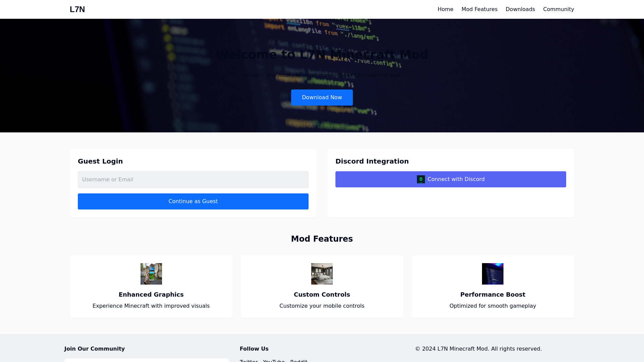The height and width of the screenshot is (362, 644).
Task: Open the Twitter link in the footer
Action: (x=249, y=361)
